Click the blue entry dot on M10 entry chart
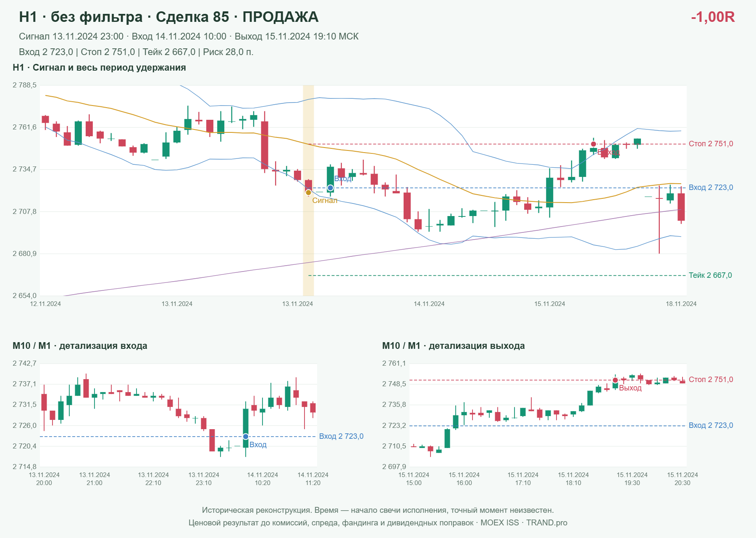This screenshot has height=538, width=756. 246,437
